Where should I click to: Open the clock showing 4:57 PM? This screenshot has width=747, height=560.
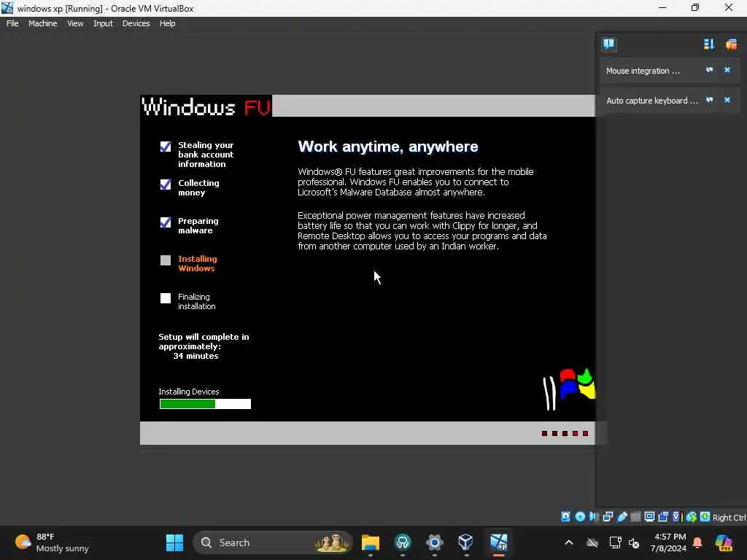[668, 542]
